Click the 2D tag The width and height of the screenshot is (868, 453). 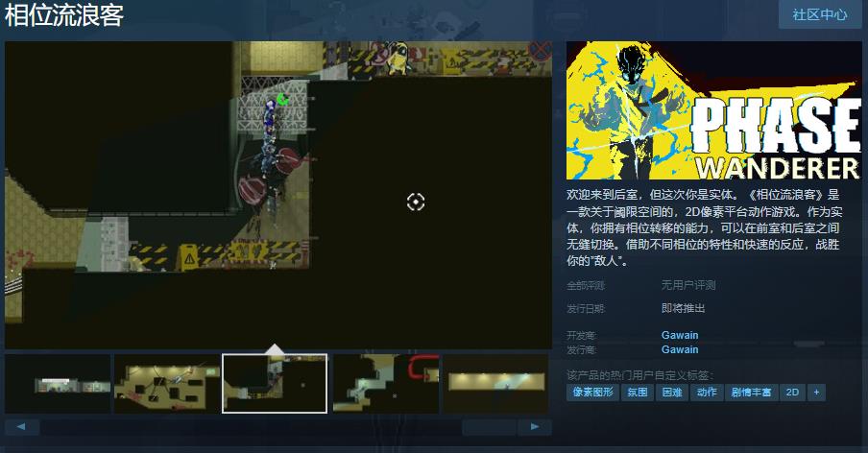pyautogui.click(x=792, y=393)
